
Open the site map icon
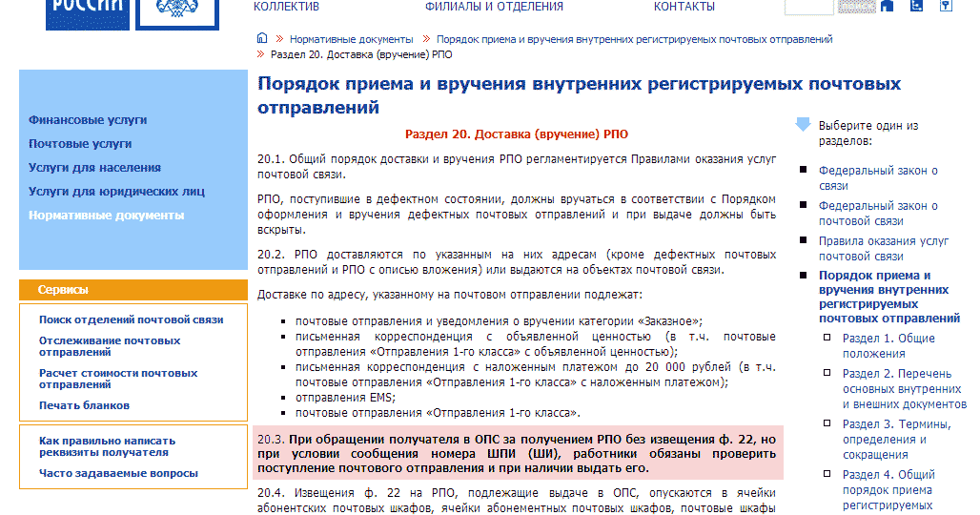click(916, 6)
